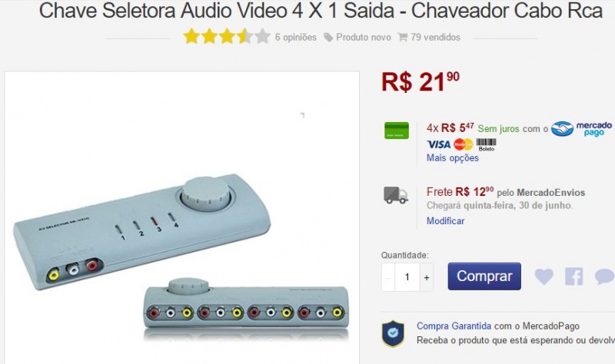Click the green credit card icon
Screen dimensions: 615x364
click(x=397, y=131)
